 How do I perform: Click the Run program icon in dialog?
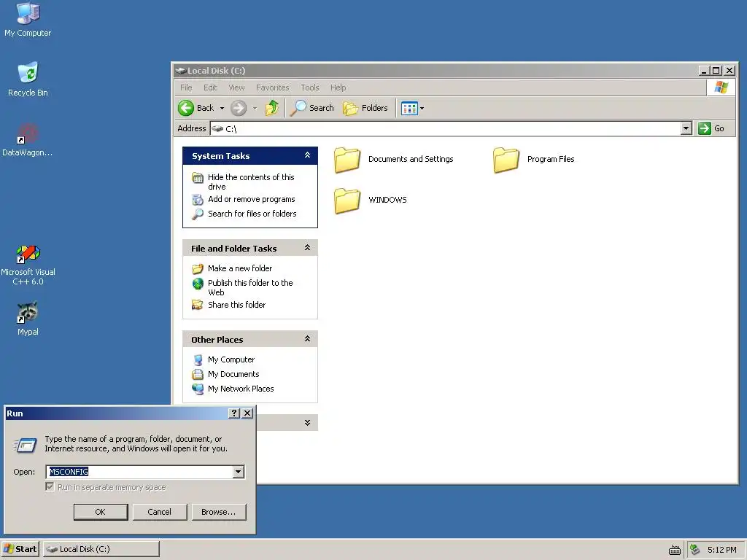[x=26, y=445]
